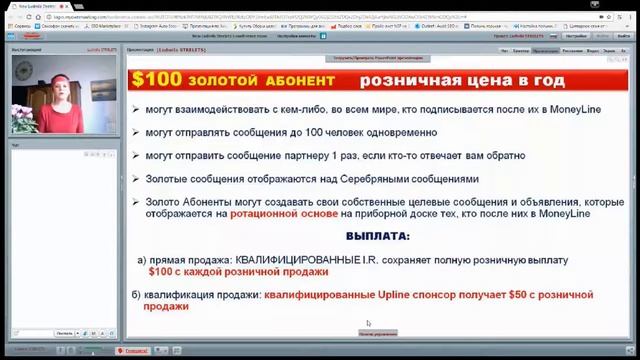Pause using the blue square header icon
The height and width of the screenshot is (360, 640).
click(x=323, y=36)
